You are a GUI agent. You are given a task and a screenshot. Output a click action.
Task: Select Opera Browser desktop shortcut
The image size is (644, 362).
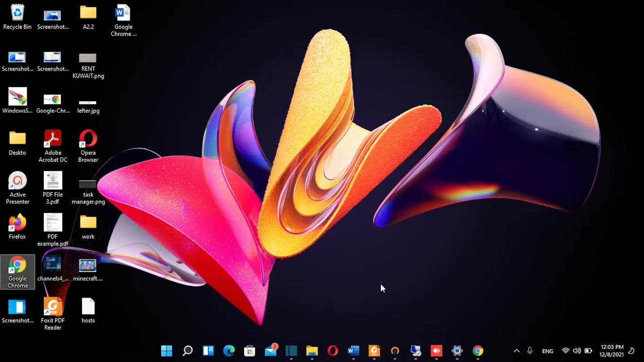click(88, 146)
